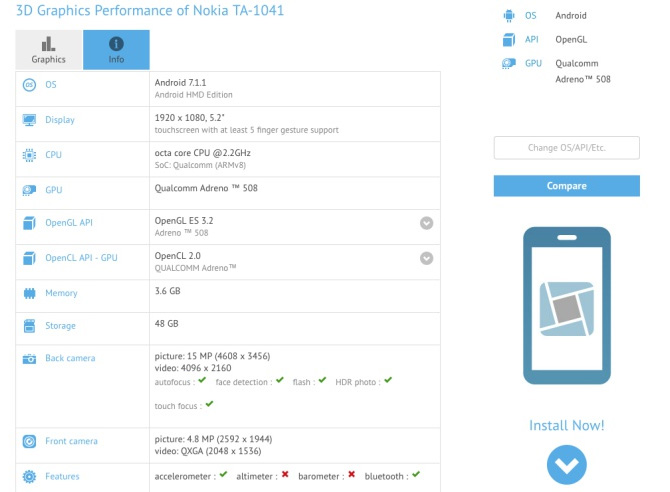Click the Display monitor icon

pos(29,120)
